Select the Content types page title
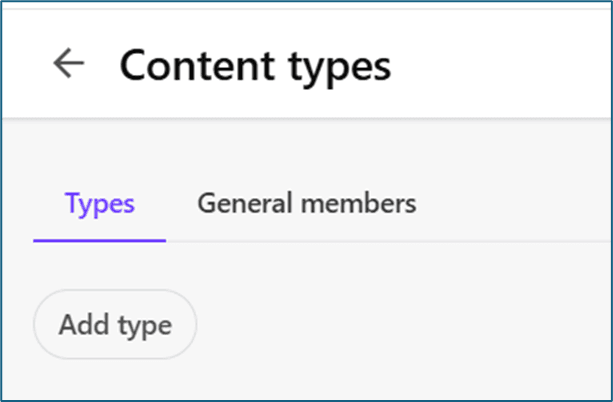The image size is (613, 402). [255, 66]
